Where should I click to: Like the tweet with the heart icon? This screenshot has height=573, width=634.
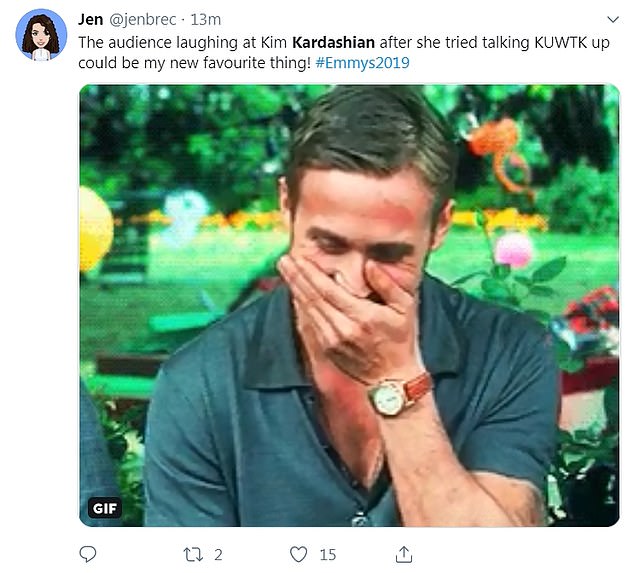[x=298, y=553]
